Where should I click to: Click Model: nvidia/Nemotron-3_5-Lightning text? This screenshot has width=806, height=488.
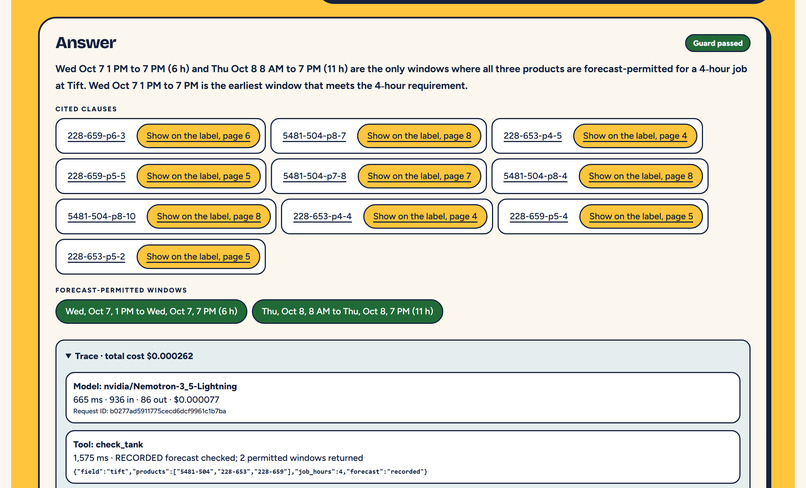[x=155, y=386]
